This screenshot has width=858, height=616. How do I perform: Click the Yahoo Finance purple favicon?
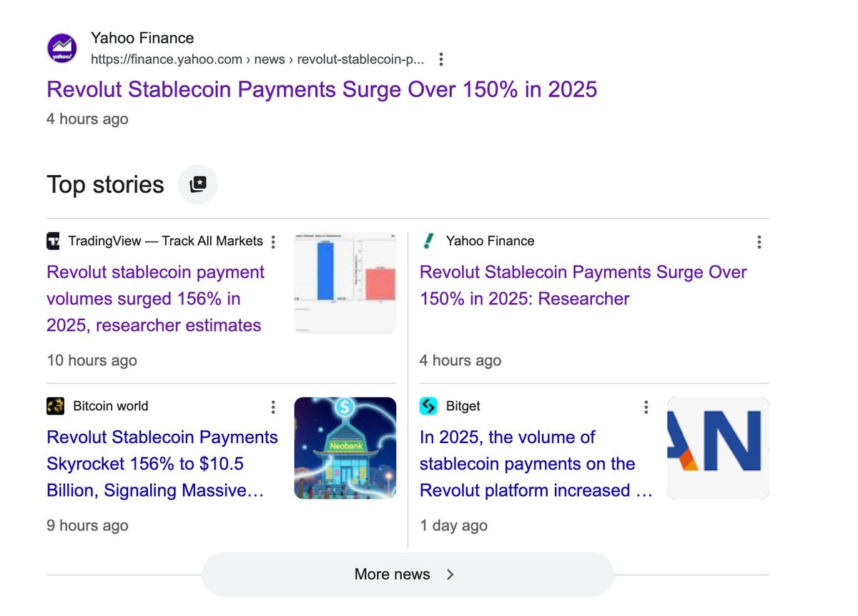point(62,49)
